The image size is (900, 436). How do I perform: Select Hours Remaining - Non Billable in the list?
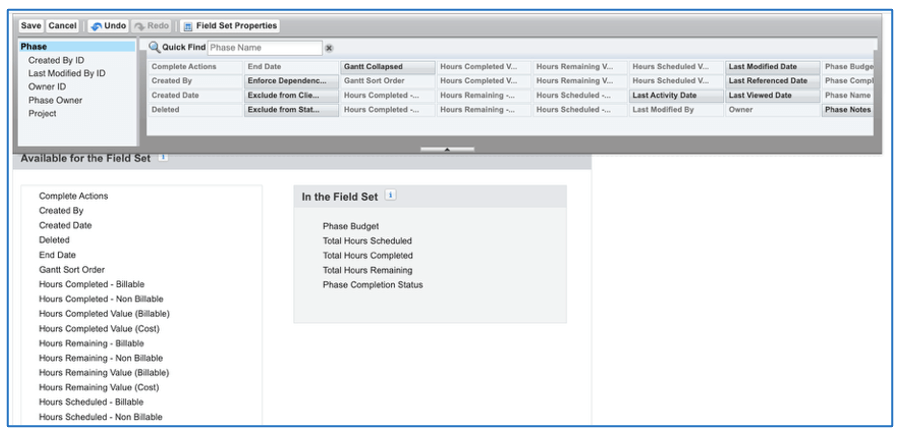pyautogui.click(x=100, y=358)
